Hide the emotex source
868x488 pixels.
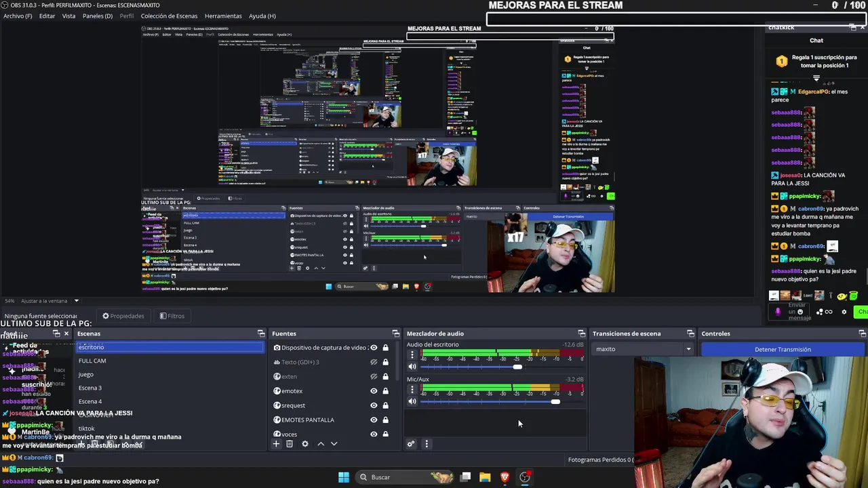tap(374, 391)
